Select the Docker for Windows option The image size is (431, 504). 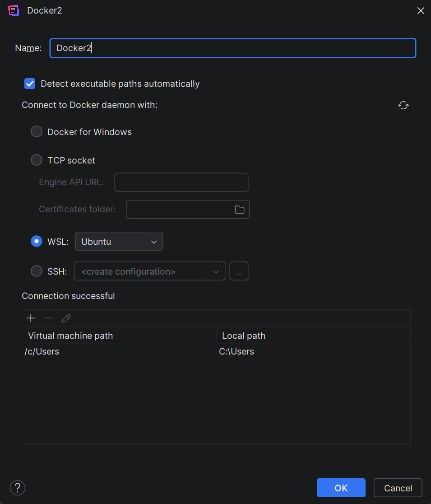tap(37, 132)
